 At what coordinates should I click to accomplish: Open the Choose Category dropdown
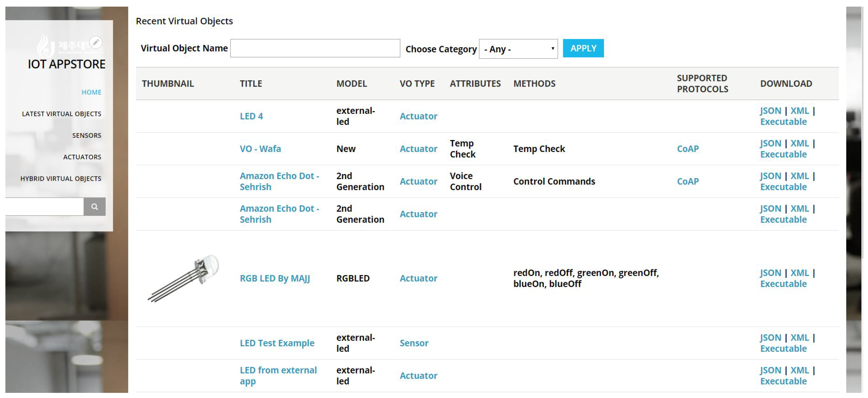(x=518, y=49)
